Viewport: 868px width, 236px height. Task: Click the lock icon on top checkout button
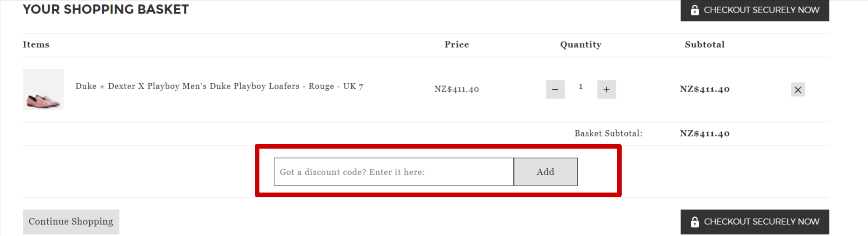[x=695, y=10]
